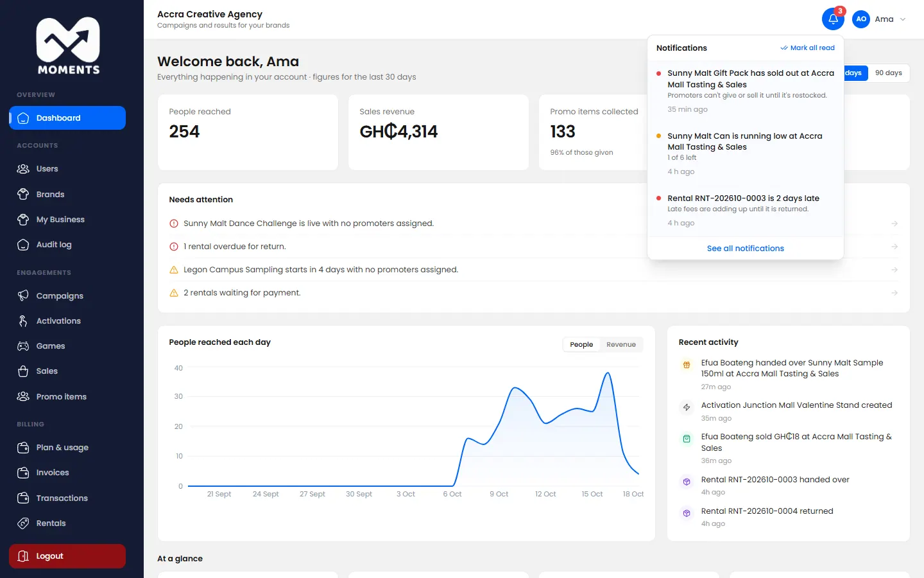The height and width of the screenshot is (578, 924).
Task: Open the notifications bell icon
Action: coord(833,19)
